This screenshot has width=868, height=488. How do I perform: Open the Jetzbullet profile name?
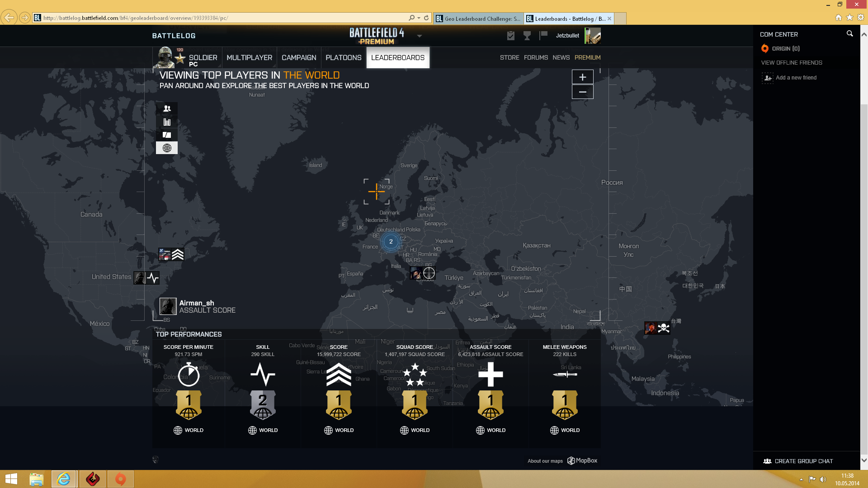point(567,36)
